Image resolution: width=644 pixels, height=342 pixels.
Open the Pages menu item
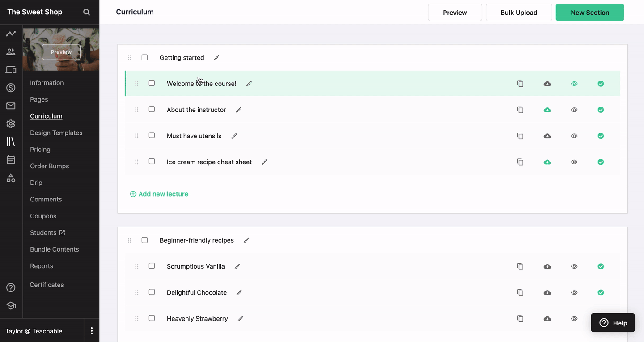[39, 99]
